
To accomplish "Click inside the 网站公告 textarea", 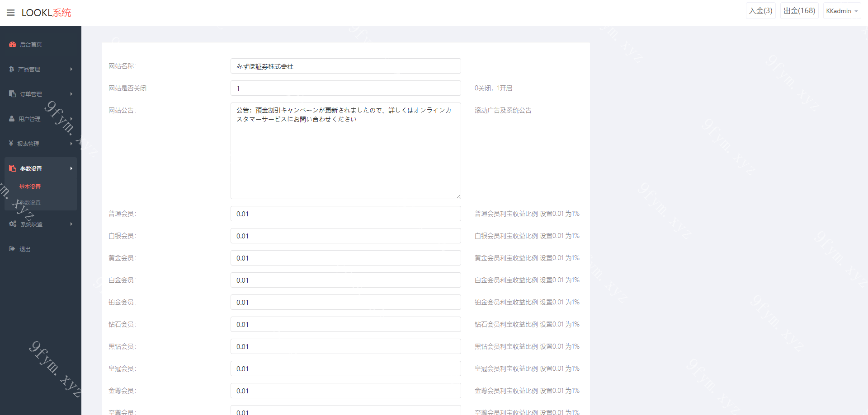I will (346, 151).
